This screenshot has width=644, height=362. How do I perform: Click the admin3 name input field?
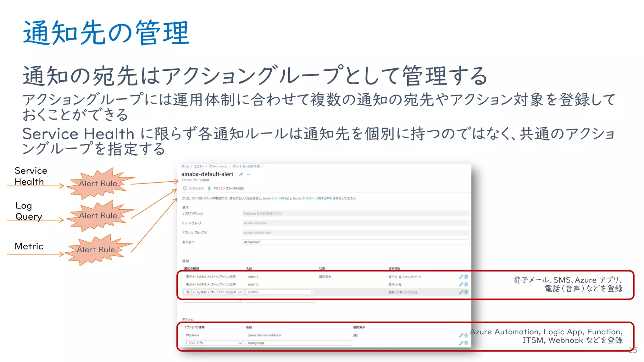click(x=280, y=292)
